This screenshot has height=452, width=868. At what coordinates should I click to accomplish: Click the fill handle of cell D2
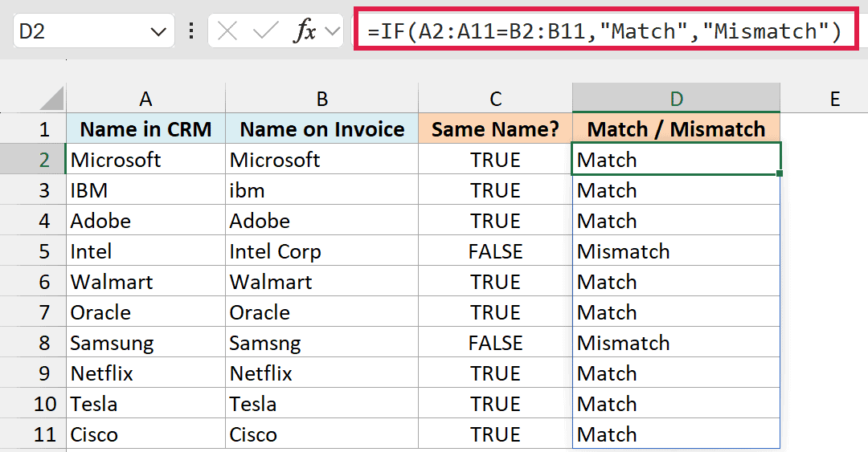click(780, 173)
